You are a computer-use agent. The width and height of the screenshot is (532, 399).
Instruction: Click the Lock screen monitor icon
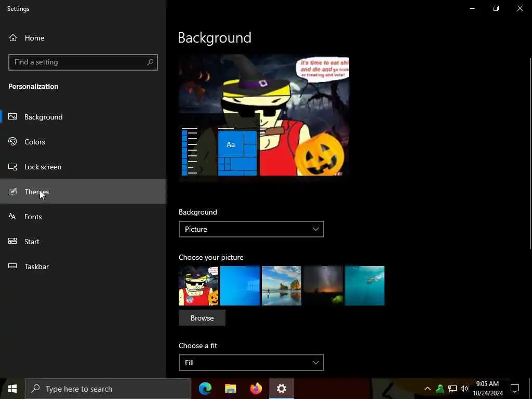tap(12, 167)
